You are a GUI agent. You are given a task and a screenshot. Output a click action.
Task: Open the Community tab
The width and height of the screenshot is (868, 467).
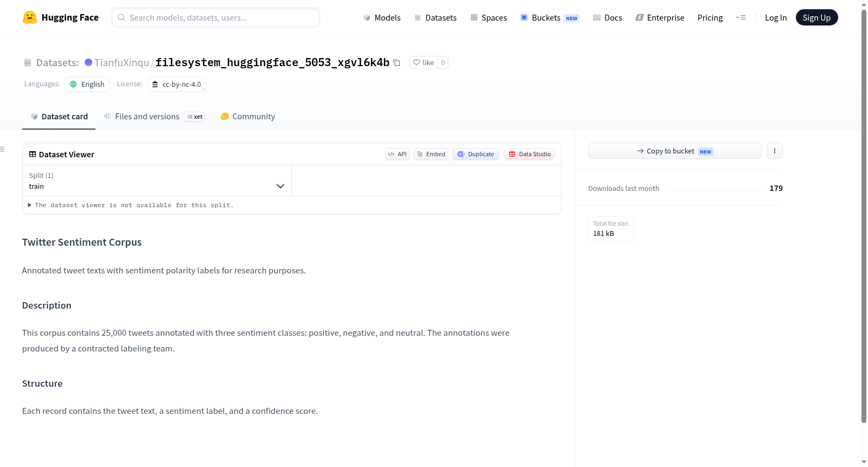pos(247,117)
